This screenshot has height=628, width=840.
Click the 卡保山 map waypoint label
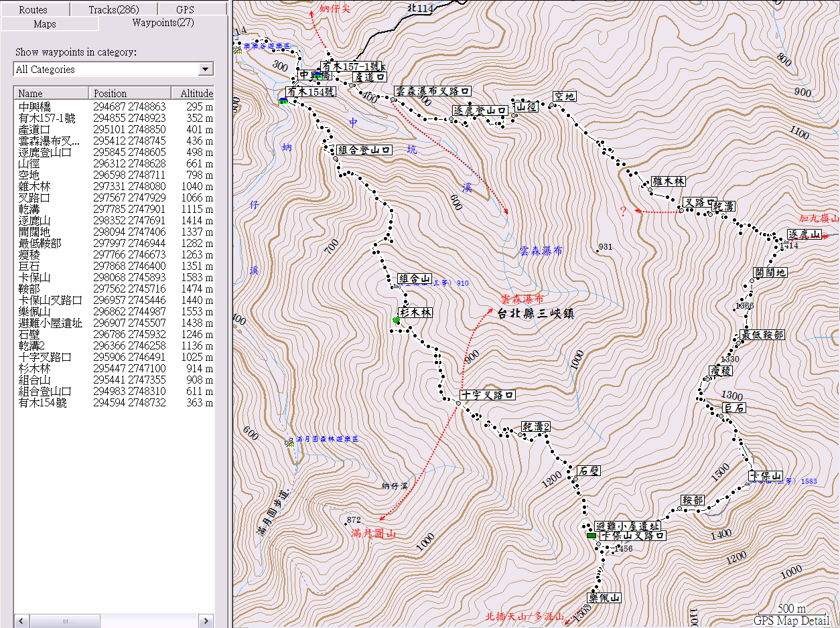click(x=766, y=476)
